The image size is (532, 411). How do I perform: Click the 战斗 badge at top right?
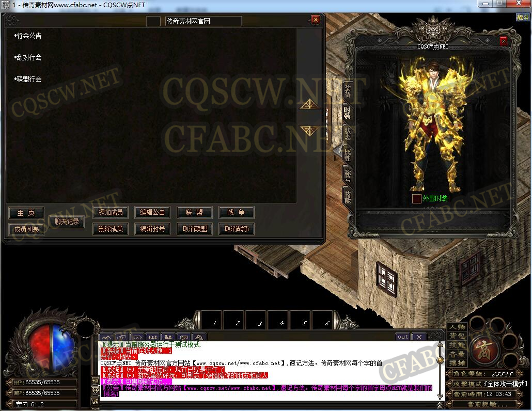tap(523, 17)
